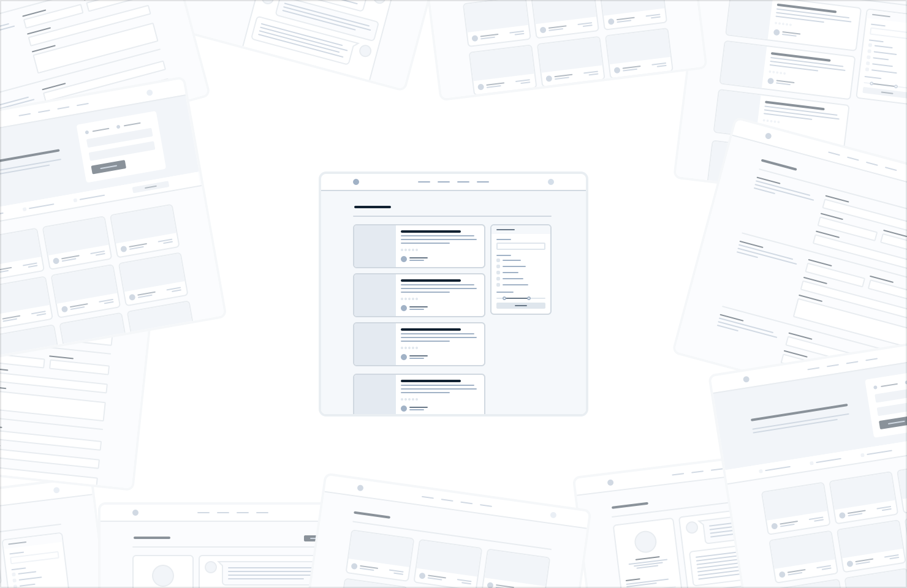Image resolution: width=907 pixels, height=588 pixels.
Task: Click the author avatar in fourth card
Action: point(404,409)
